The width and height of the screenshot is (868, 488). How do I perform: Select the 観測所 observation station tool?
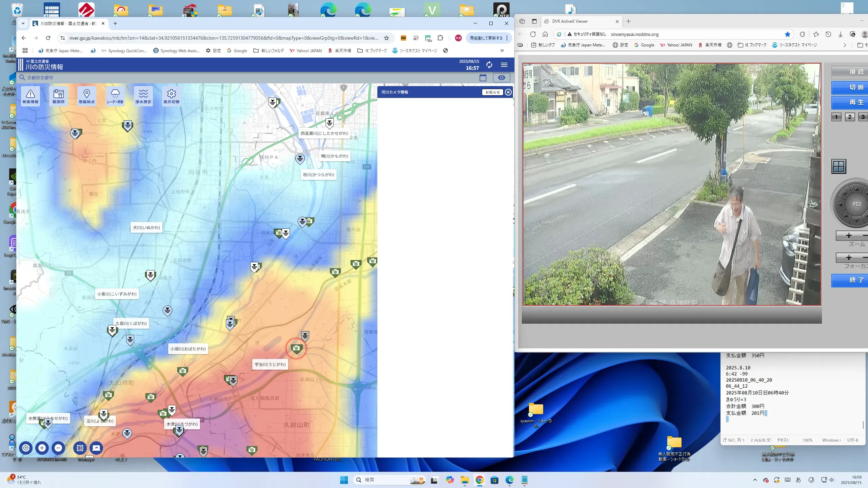pyautogui.click(x=58, y=96)
